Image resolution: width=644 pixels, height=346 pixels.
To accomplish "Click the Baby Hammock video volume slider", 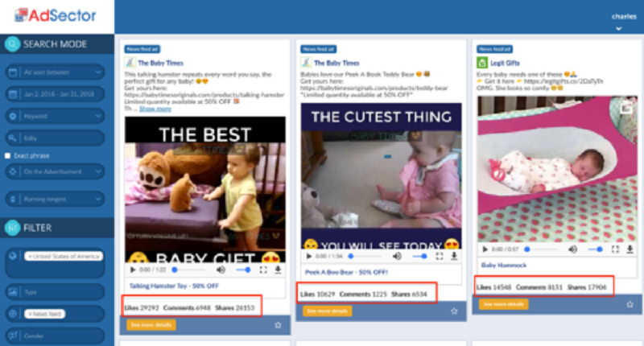I will [x=596, y=249].
